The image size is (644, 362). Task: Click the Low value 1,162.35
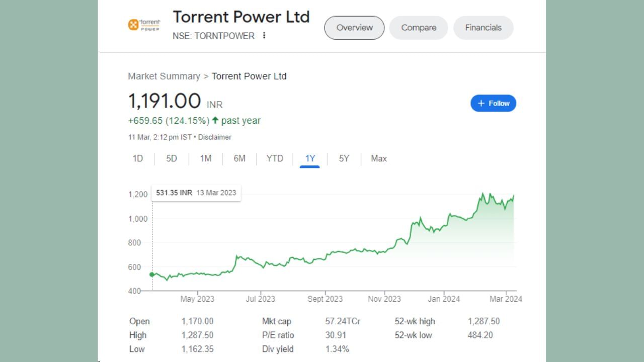pyautogui.click(x=197, y=349)
